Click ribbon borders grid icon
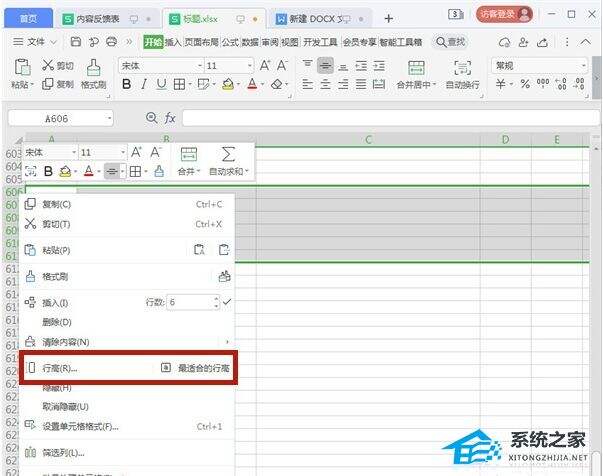603x476 pixels. [179, 84]
